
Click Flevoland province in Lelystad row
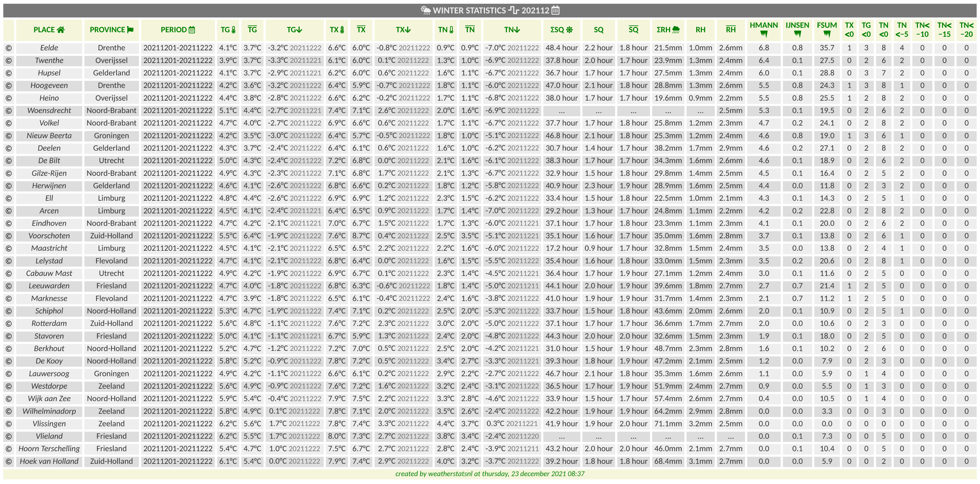pos(112,261)
